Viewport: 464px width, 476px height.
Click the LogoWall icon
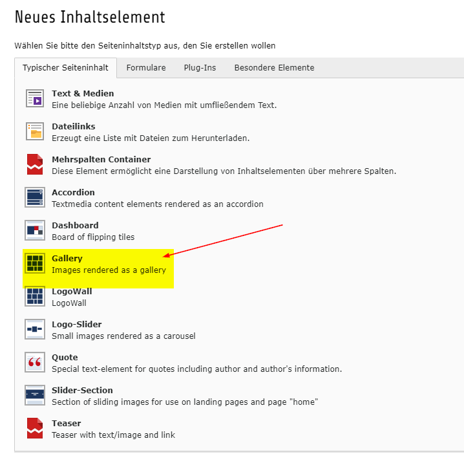35,296
